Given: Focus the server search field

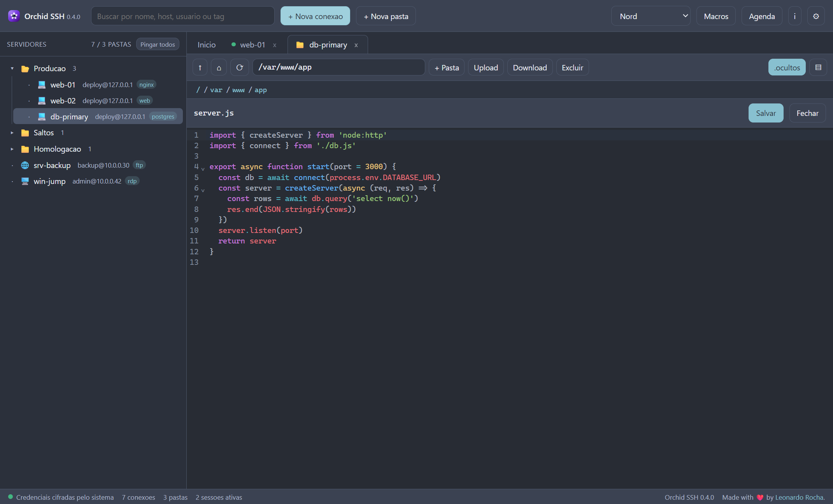Looking at the screenshot, I should coord(183,16).
